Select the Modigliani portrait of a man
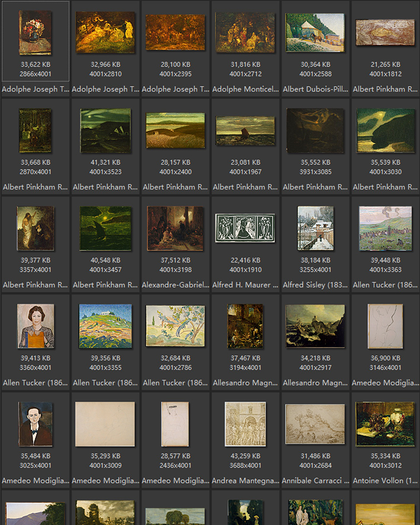The height and width of the screenshot is (525, 420). click(x=35, y=424)
